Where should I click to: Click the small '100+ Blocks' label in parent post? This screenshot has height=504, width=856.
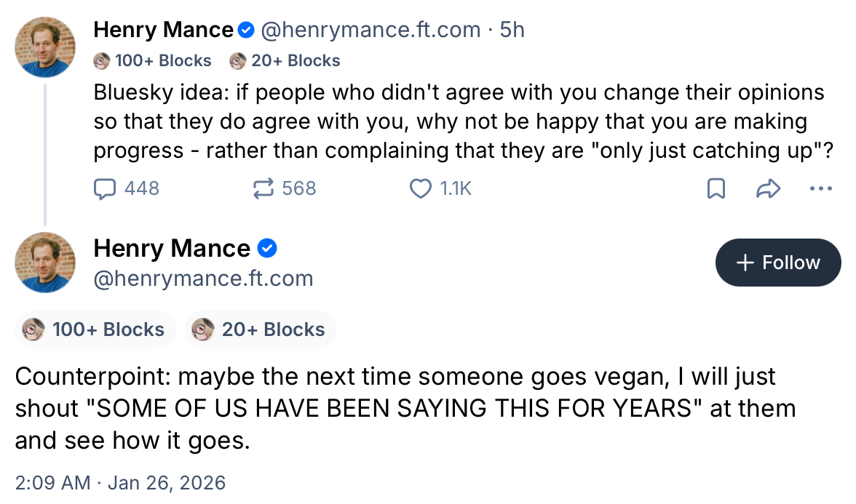click(162, 61)
